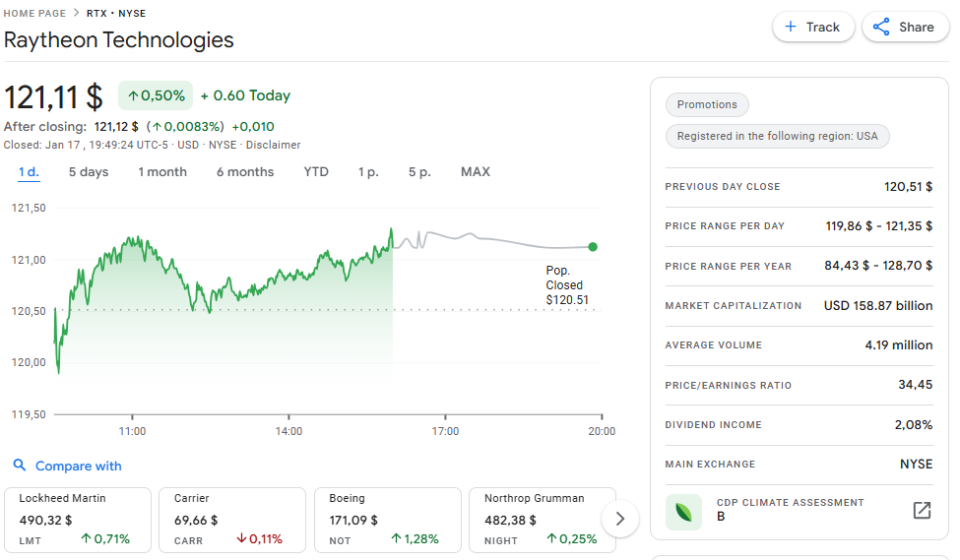Click the green end-point dot on the chart
960x560 pixels.
tap(593, 247)
